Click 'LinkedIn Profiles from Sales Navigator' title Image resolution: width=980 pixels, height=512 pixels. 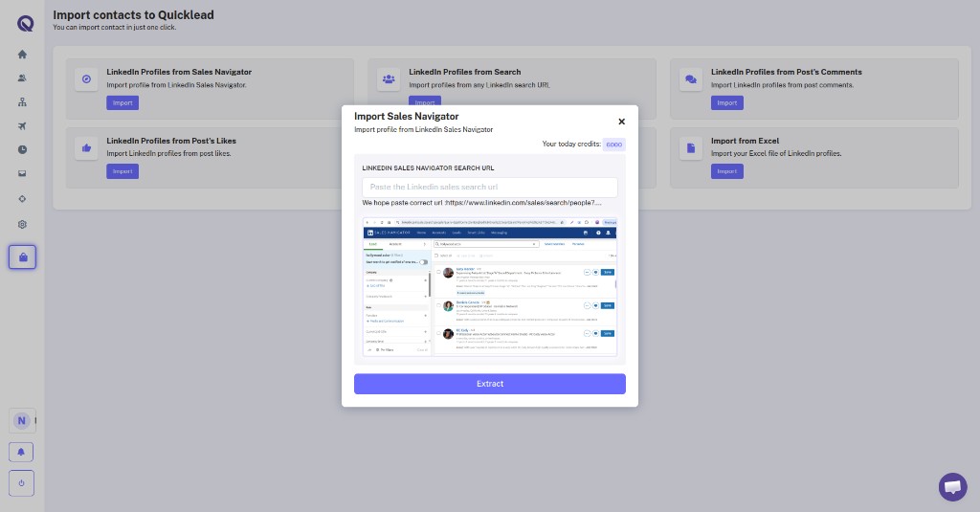[179, 72]
